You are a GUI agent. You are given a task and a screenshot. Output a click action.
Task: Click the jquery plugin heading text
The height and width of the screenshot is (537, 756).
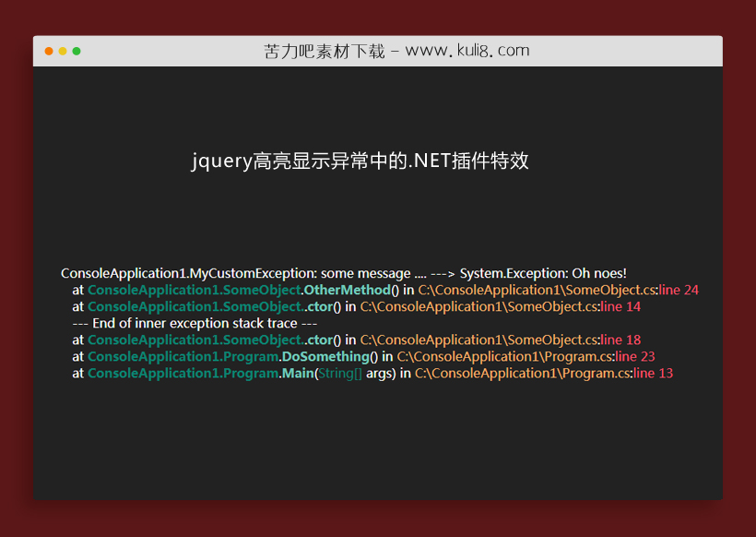pos(360,161)
